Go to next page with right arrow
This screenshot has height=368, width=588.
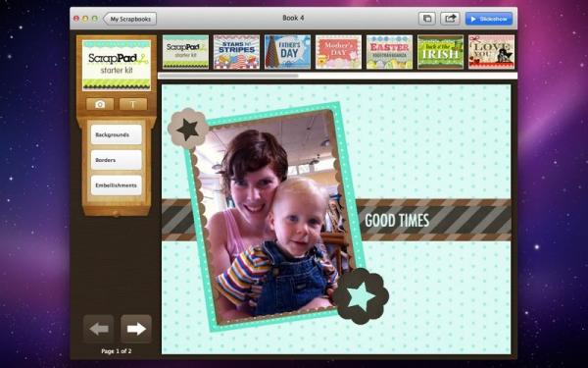pyautogui.click(x=136, y=329)
